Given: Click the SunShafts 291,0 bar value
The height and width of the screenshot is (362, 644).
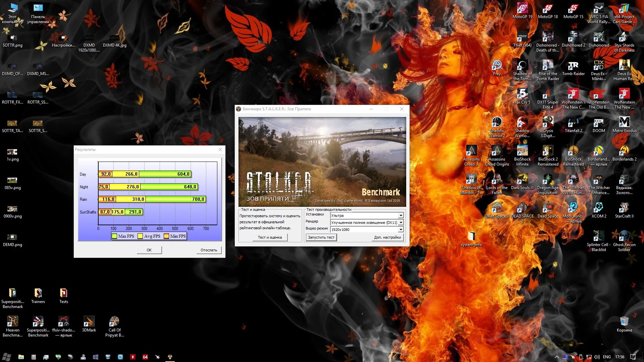Looking at the screenshot, I should click(134, 212).
